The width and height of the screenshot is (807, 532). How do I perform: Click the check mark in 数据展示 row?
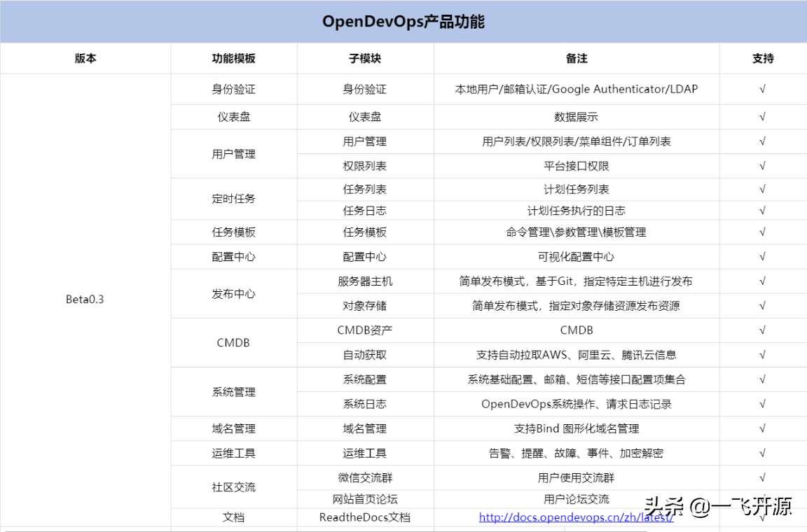(x=763, y=117)
